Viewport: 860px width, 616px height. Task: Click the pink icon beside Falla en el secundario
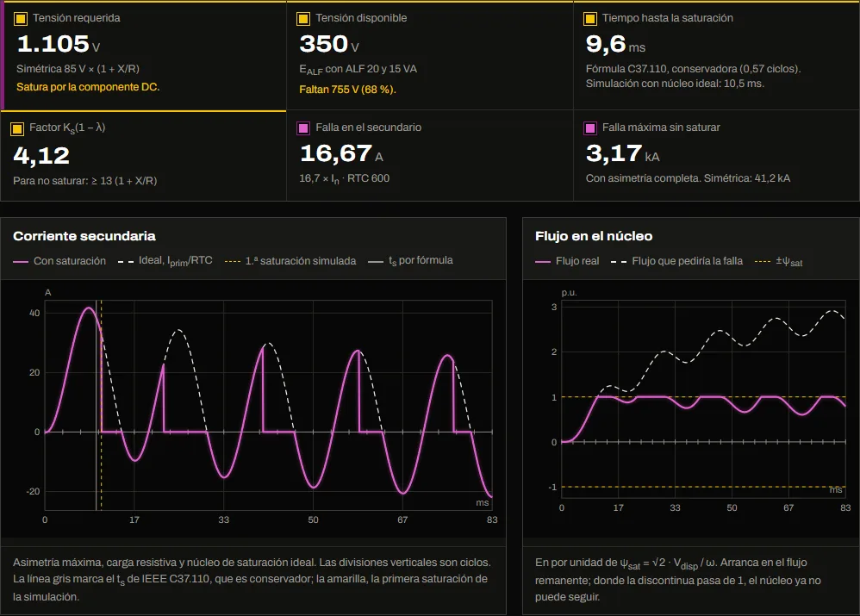point(303,128)
